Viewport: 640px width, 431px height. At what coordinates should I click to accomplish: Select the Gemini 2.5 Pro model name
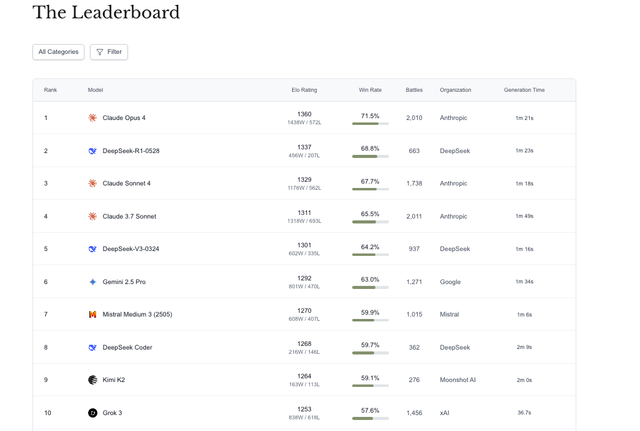(124, 282)
